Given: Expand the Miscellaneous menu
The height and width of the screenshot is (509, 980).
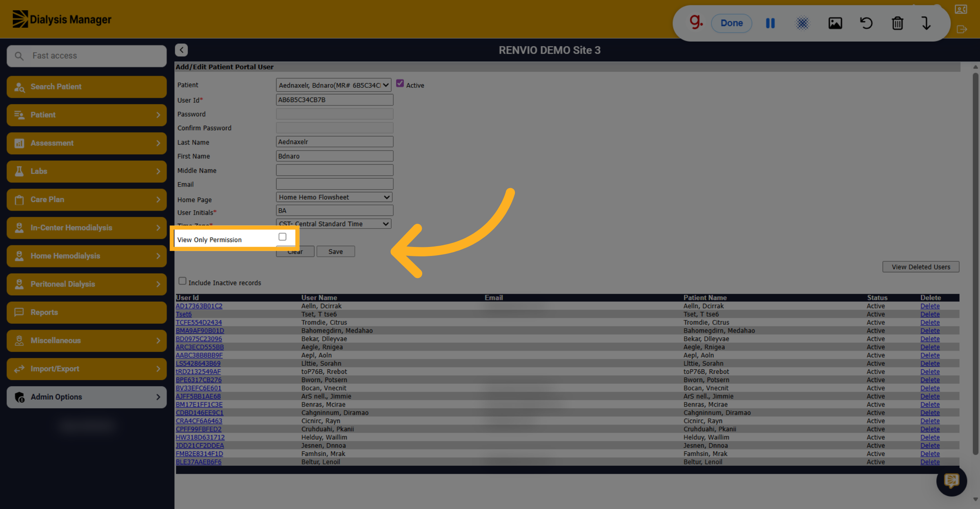Looking at the screenshot, I should [87, 341].
